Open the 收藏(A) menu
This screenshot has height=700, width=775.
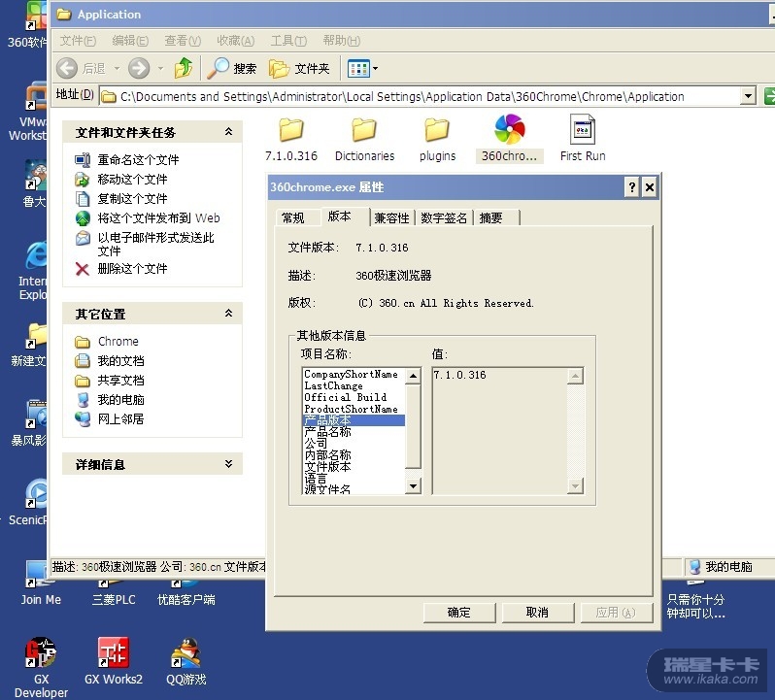236,41
